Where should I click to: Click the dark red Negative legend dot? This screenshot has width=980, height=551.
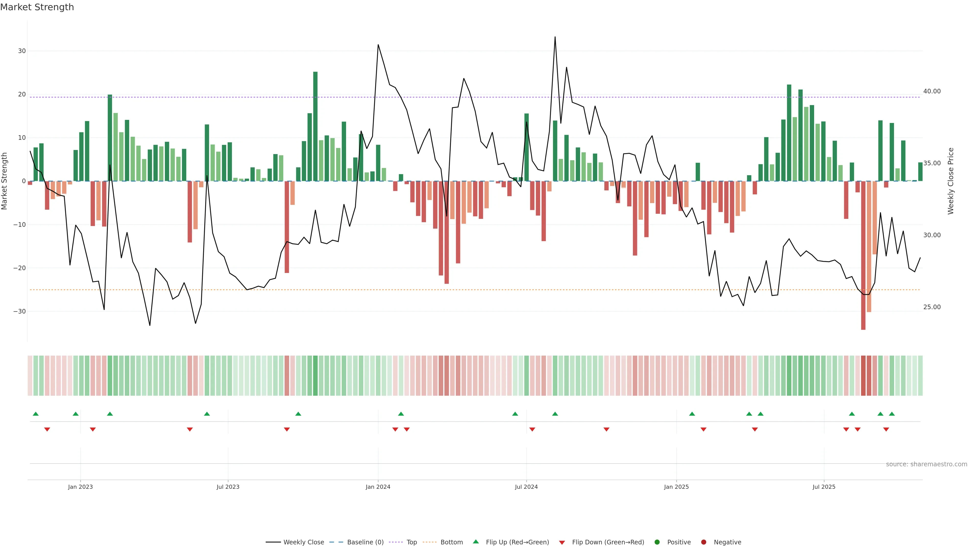click(703, 542)
